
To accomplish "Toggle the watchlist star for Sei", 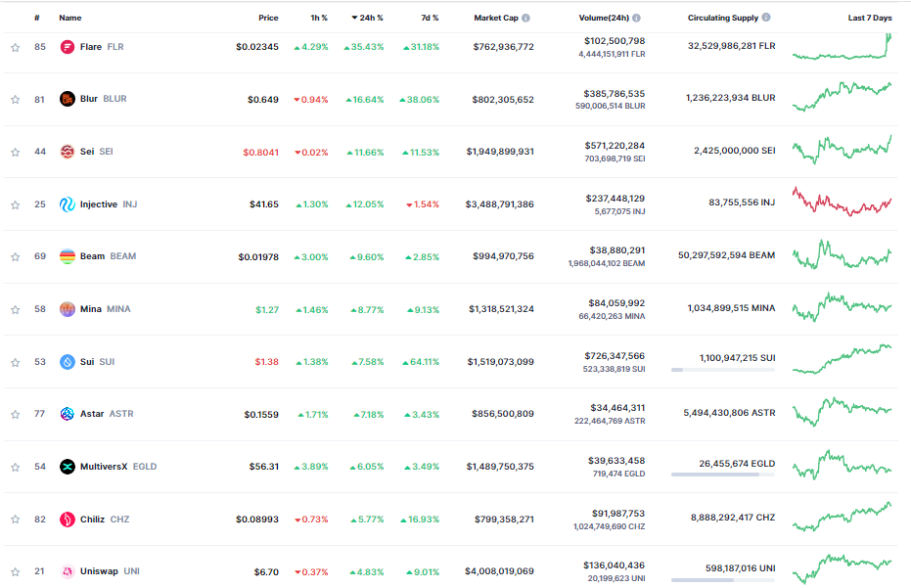I will 15,153.
